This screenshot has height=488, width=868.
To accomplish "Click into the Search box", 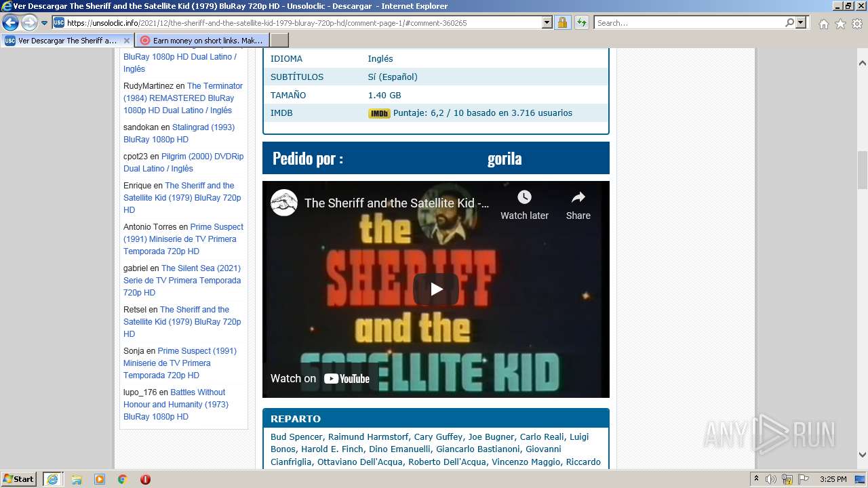I will (x=690, y=22).
